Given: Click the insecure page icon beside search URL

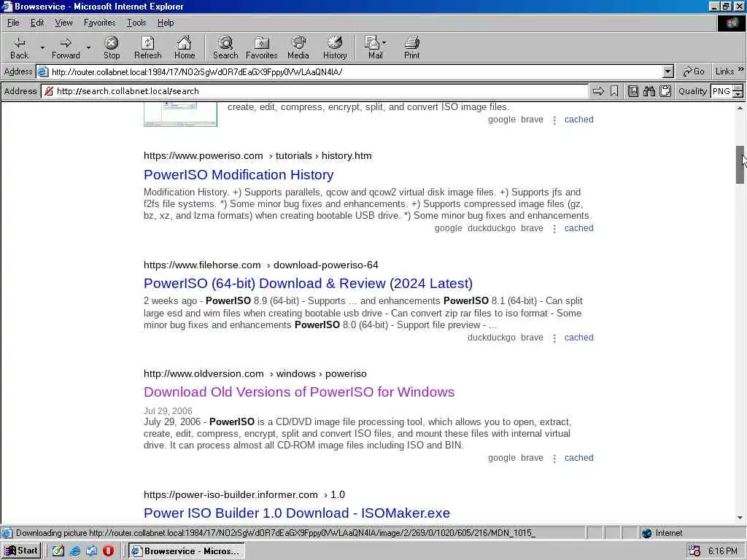Looking at the screenshot, I should pos(49,91).
